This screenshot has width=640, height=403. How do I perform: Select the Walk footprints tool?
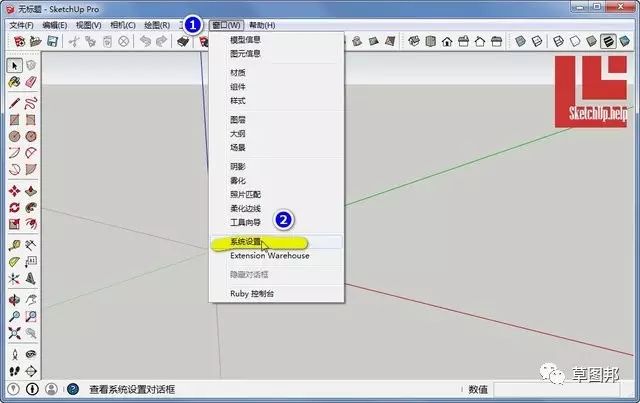(15, 371)
